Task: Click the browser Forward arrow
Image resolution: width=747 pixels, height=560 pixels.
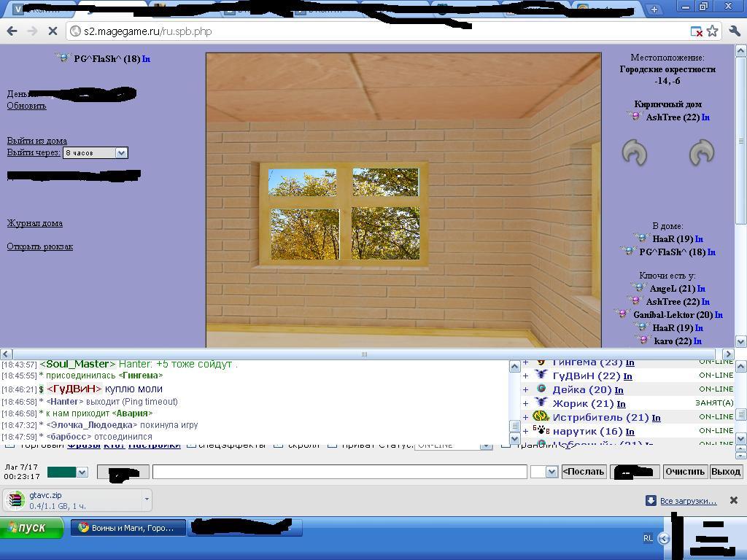Action: (x=32, y=31)
